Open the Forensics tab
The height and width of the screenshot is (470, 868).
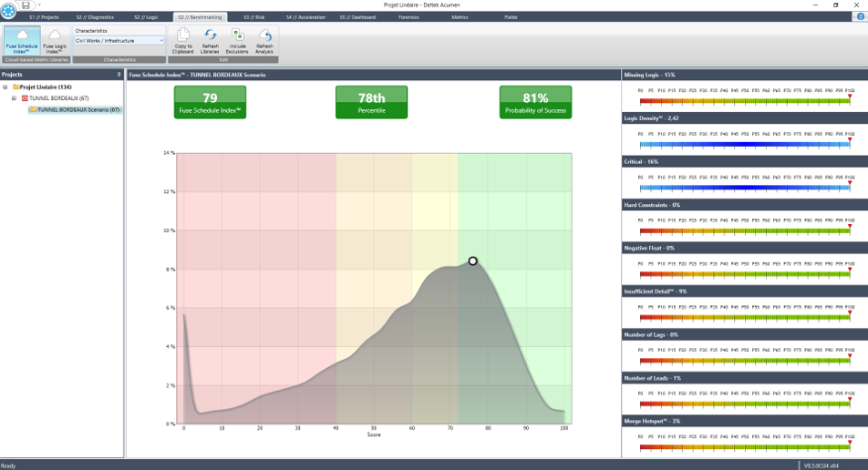click(x=408, y=17)
